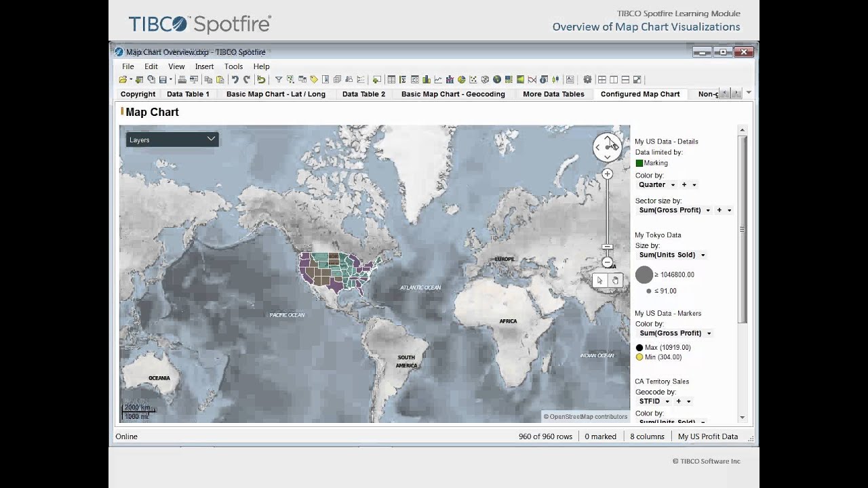Go to Basic Map Chart - Lat / Long tab

(x=276, y=94)
